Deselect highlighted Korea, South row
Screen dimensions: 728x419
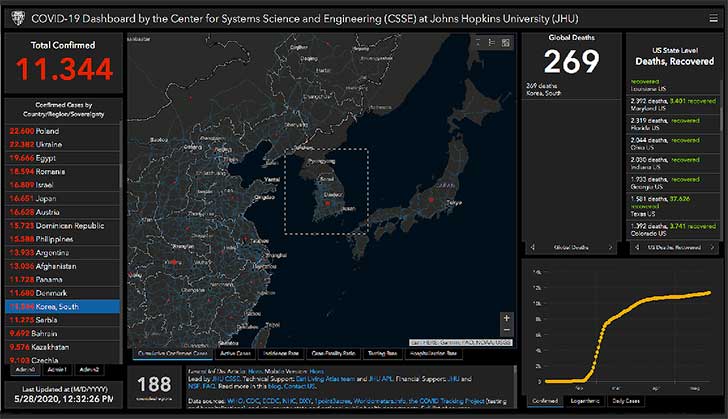coord(63,307)
